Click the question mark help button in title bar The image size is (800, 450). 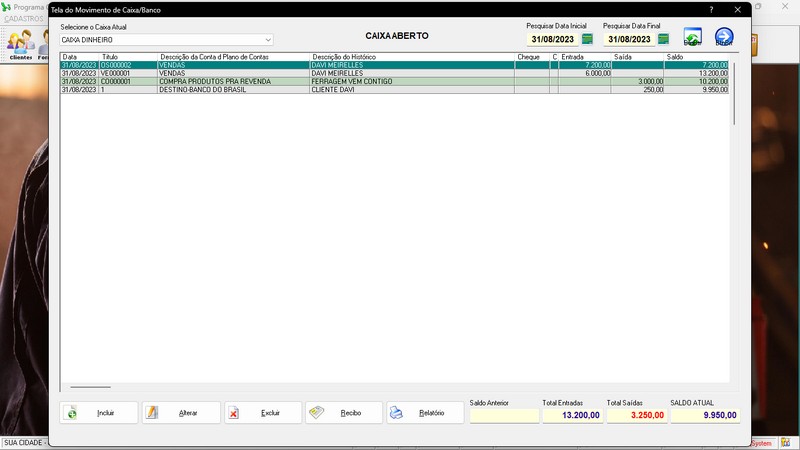click(711, 10)
